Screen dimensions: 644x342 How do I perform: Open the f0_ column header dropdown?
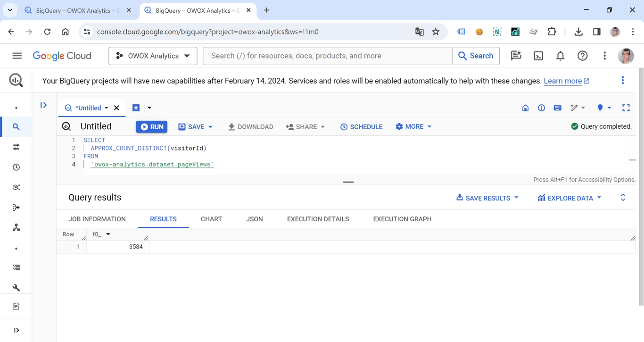click(x=108, y=234)
